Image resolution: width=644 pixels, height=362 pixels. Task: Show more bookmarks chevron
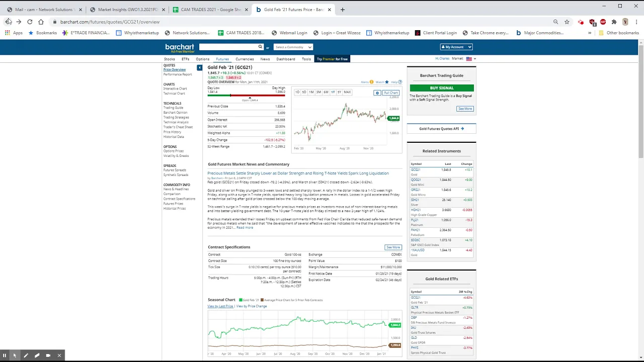coord(590,33)
